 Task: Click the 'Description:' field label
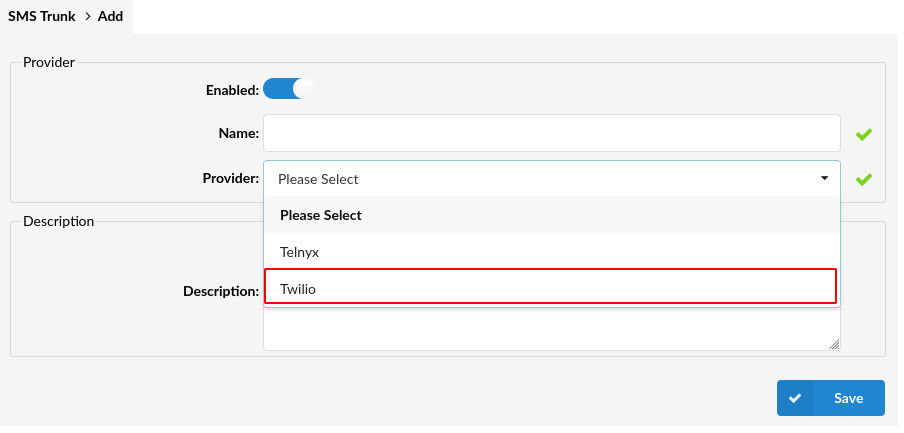coord(221,291)
